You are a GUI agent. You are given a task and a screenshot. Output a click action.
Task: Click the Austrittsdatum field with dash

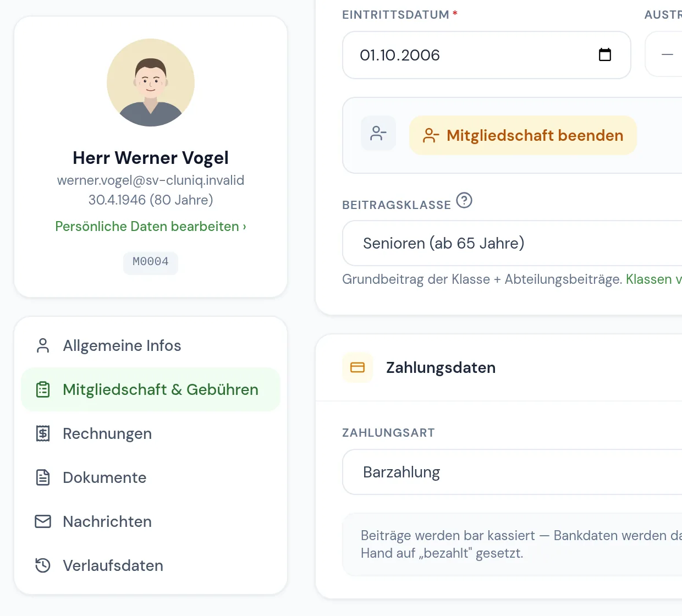(x=663, y=55)
